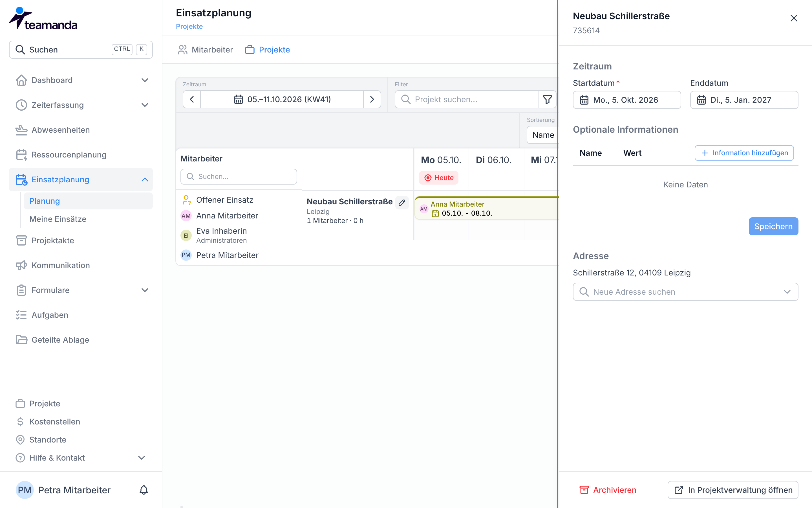Open Planung submenu item
812x508 pixels.
(88, 201)
